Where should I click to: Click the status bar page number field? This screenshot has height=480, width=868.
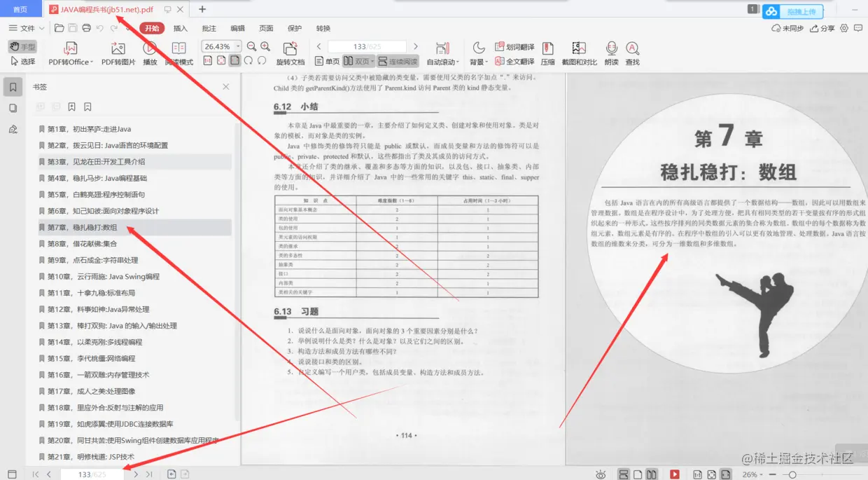coord(92,474)
